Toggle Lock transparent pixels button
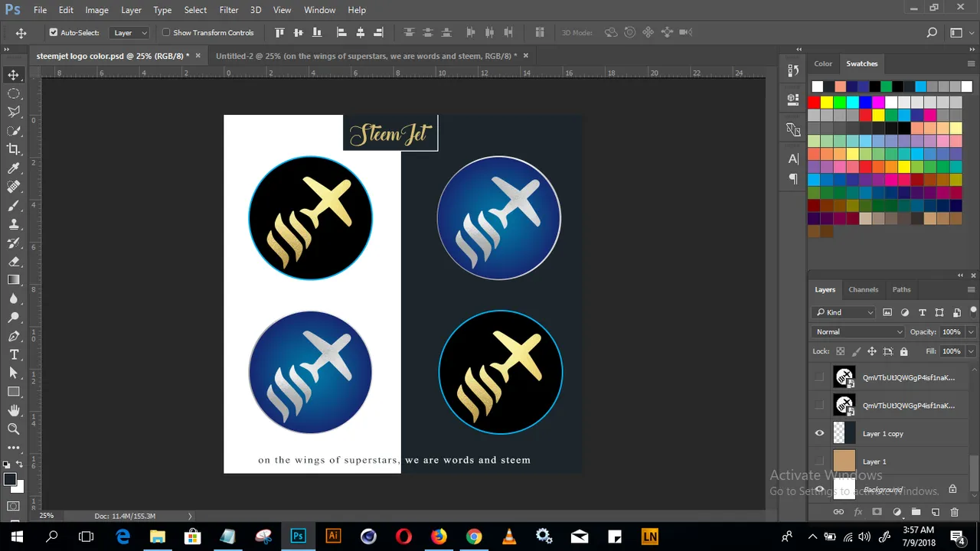980x551 pixels. point(841,351)
